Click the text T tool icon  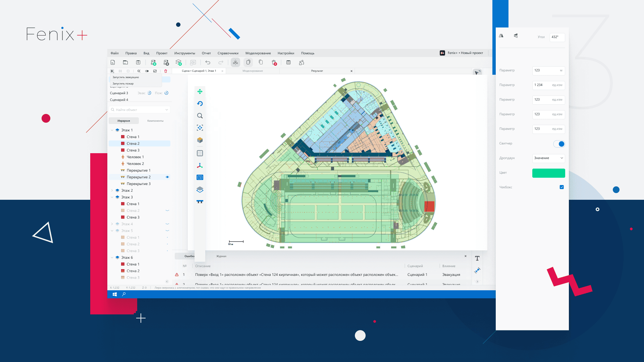477,258
